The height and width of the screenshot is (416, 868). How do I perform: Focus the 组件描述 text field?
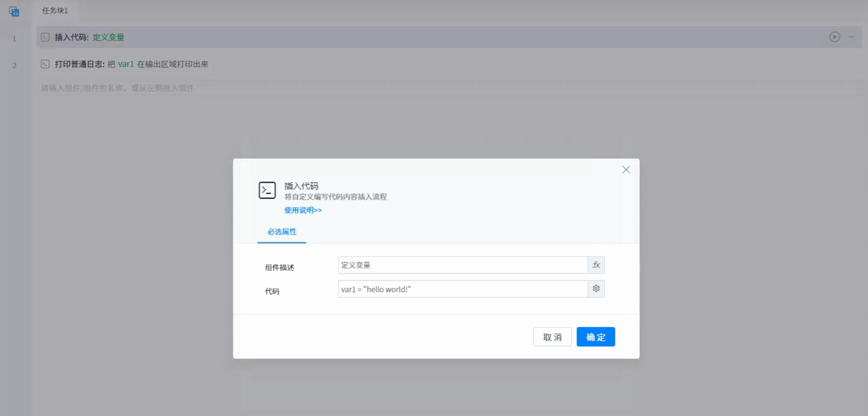462,265
